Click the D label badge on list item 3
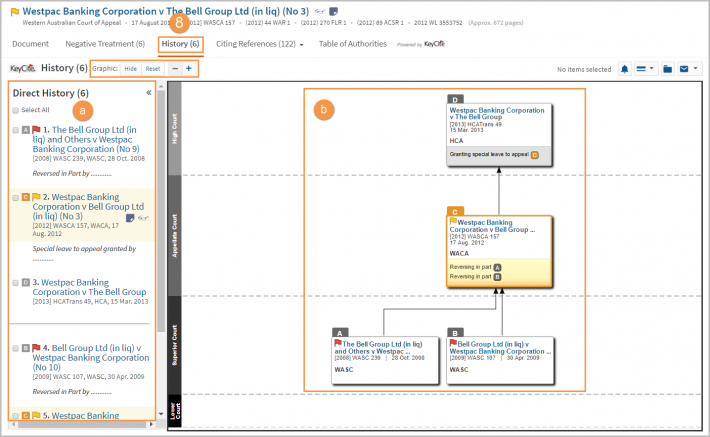 tap(26, 283)
